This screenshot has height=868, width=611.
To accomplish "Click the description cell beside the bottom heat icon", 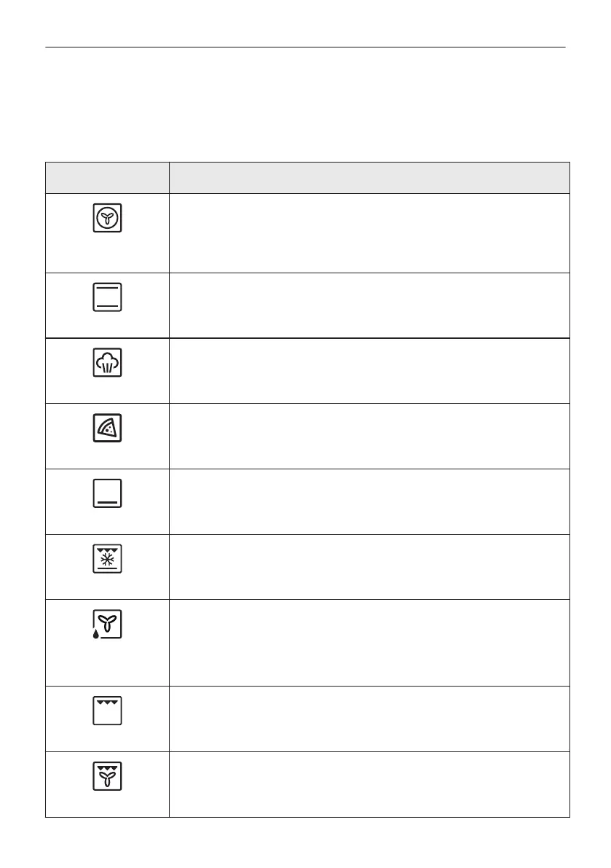I will [x=368, y=501].
